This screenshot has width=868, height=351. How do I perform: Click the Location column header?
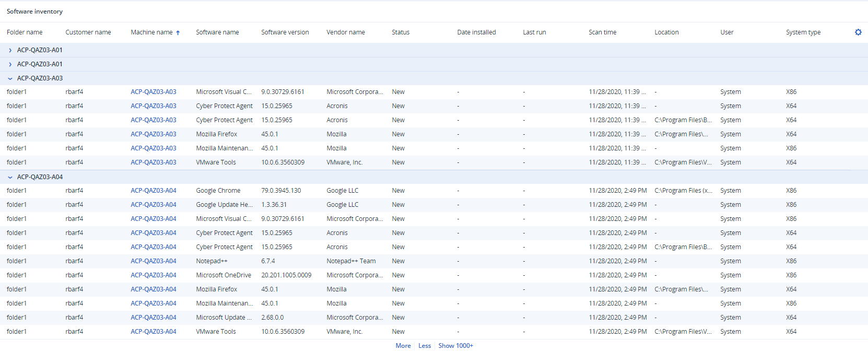pos(666,32)
